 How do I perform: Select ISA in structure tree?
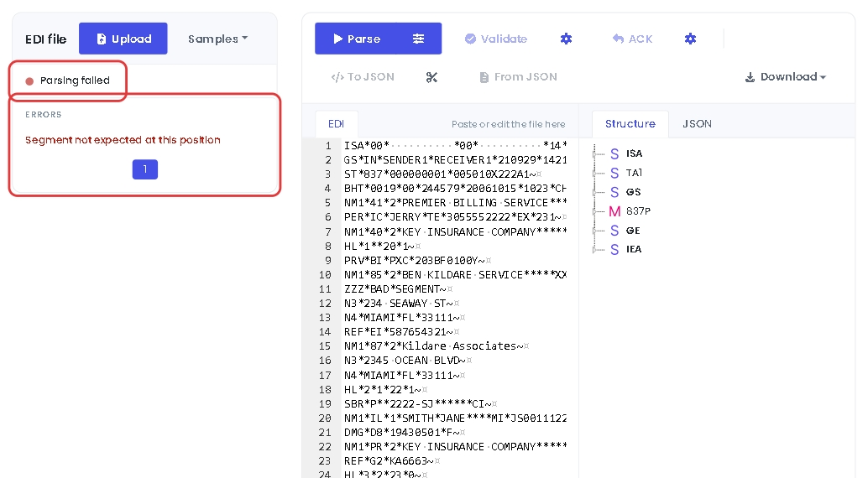point(635,153)
